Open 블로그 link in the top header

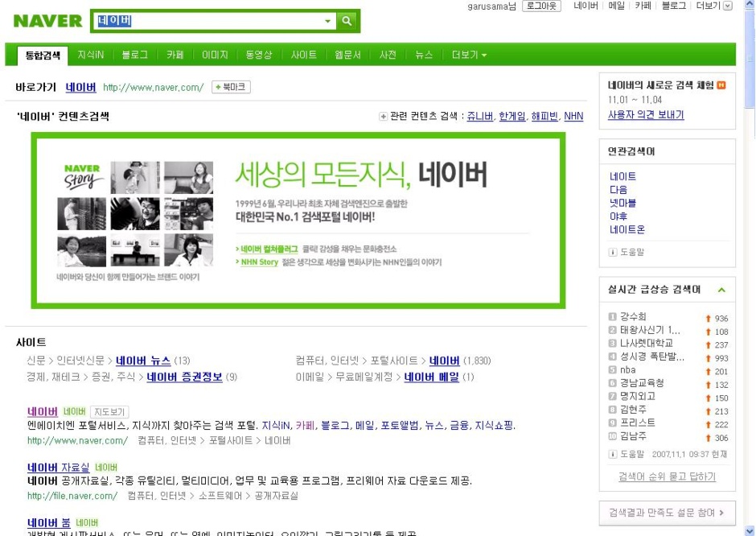[673, 6]
